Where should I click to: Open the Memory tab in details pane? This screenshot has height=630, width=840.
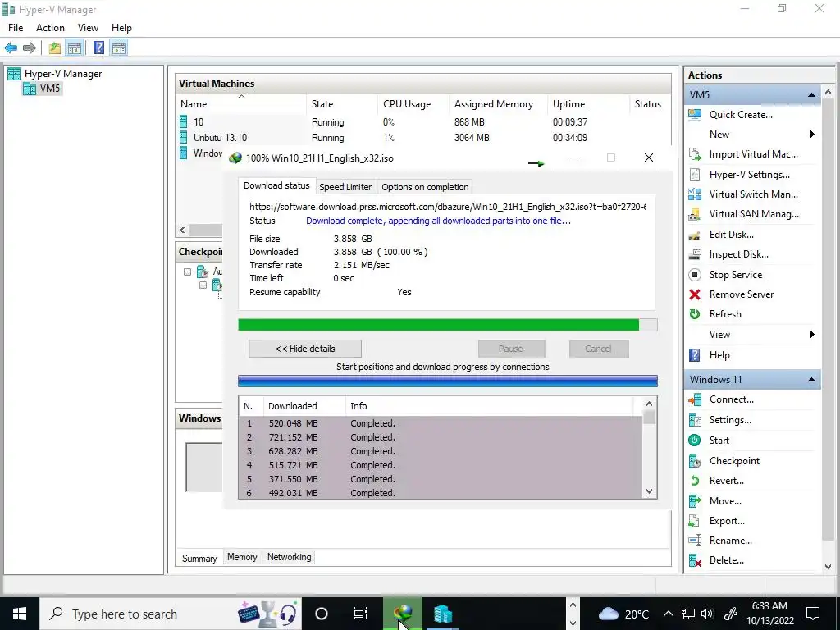[242, 557]
